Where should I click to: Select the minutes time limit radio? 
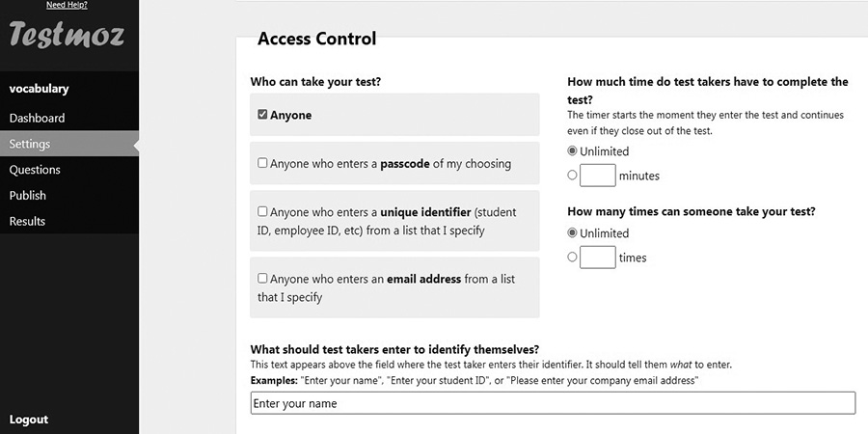coord(573,176)
